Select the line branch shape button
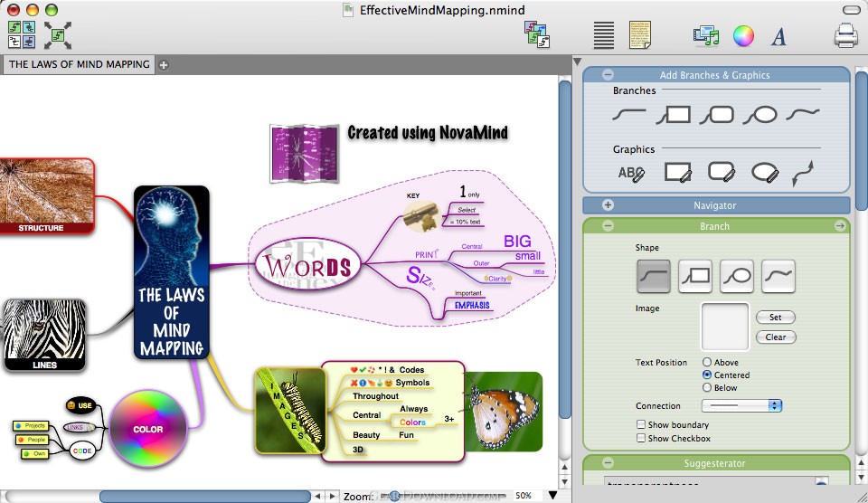 654,276
